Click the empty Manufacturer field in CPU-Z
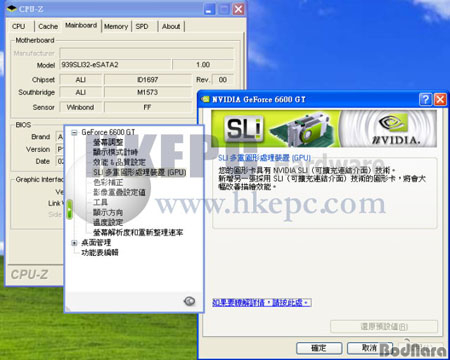The height and width of the screenshot is (360, 450). tap(147, 53)
